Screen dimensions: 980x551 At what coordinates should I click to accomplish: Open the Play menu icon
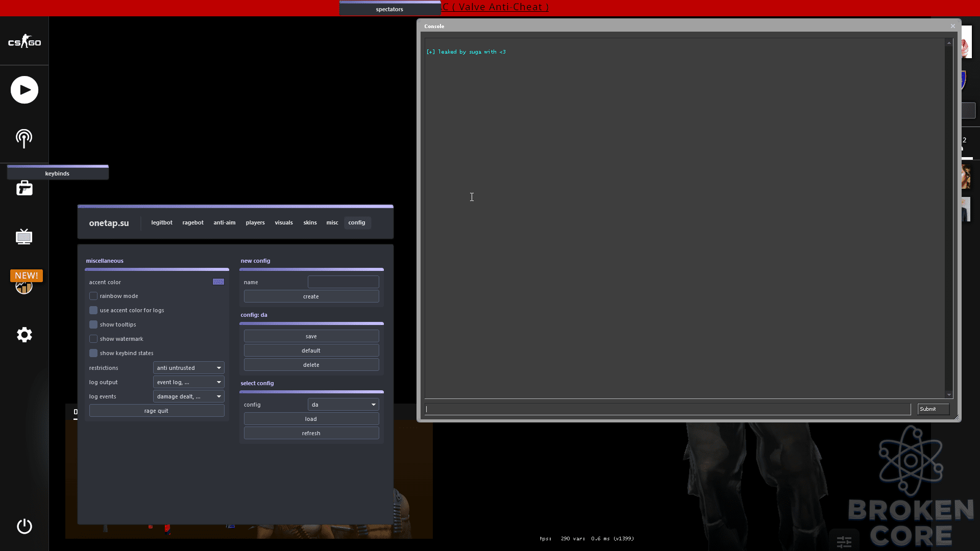click(24, 90)
